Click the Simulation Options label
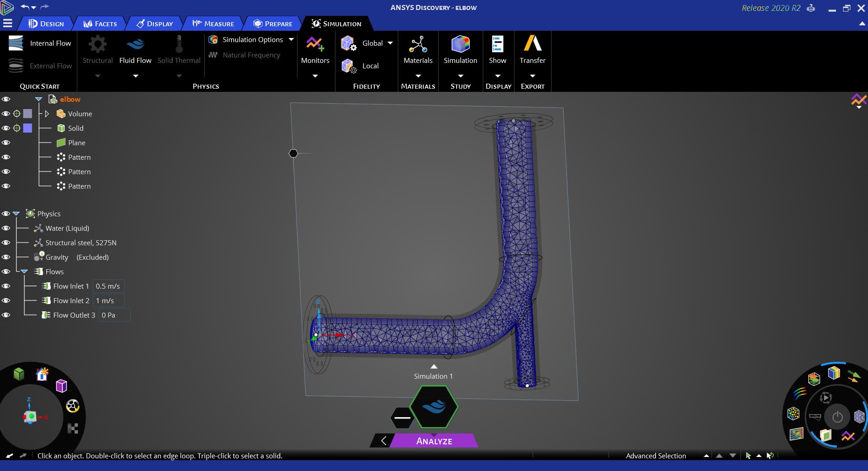Image resolution: width=868 pixels, height=471 pixels. (253, 40)
